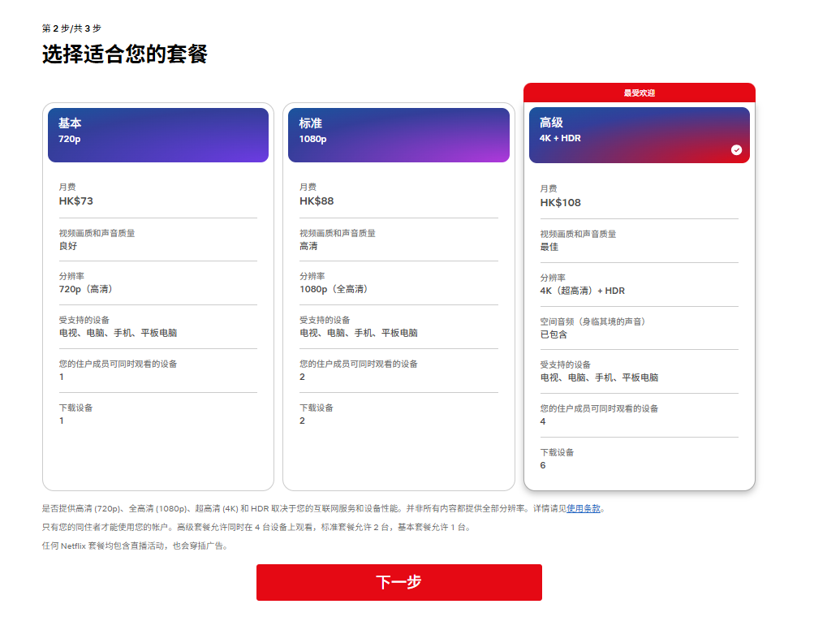This screenshot has width=840, height=617.
Task: Select the 高级 4K + HDR plan header
Action: (639, 135)
